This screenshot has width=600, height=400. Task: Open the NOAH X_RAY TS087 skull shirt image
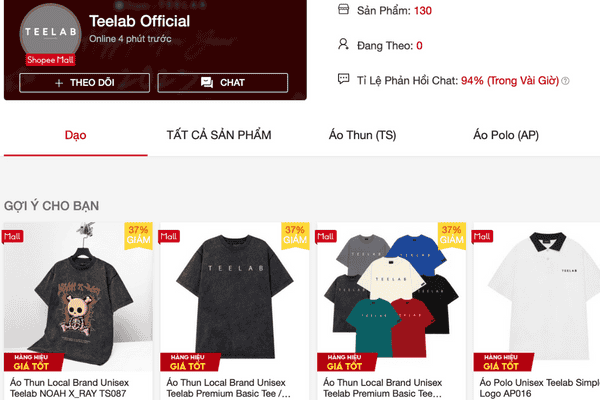[78, 297]
